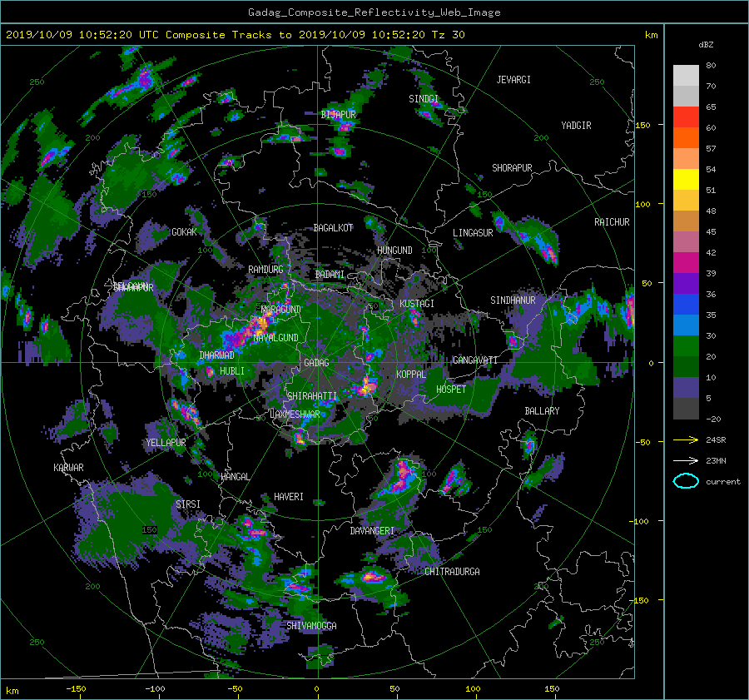
Task: Click the blue 36 dBZ color swatch
Action: [x=686, y=304]
